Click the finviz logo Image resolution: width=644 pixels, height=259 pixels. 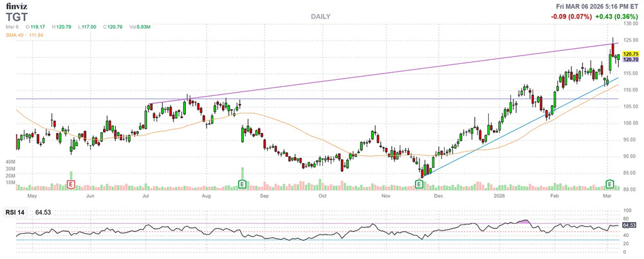(14, 6)
